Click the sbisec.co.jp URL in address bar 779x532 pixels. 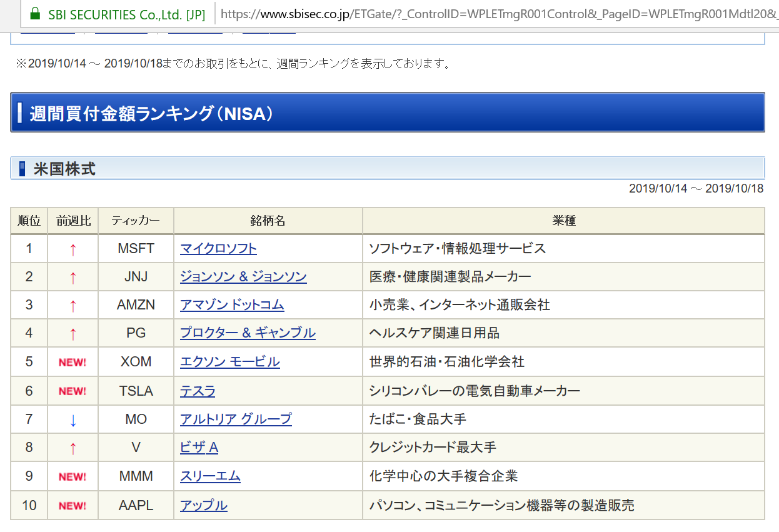click(x=500, y=14)
